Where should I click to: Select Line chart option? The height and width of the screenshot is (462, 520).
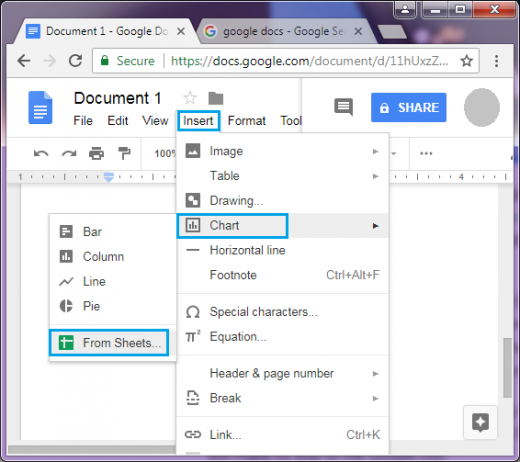(113, 282)
